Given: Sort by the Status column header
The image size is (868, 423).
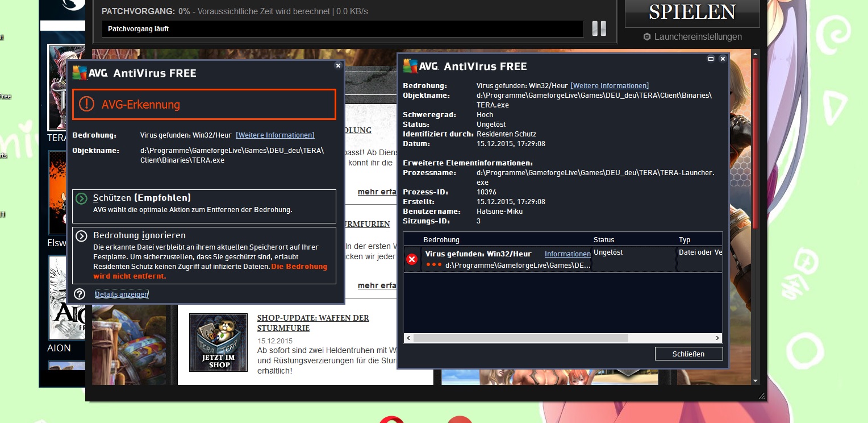Looking at the screenshot, I should tap(604, 240).
